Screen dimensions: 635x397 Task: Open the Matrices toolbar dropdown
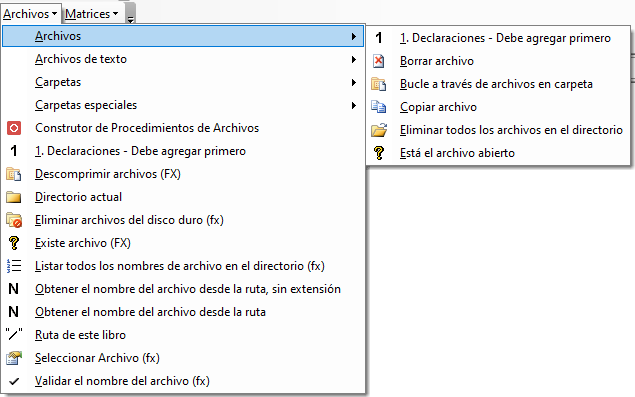(92, 14)
